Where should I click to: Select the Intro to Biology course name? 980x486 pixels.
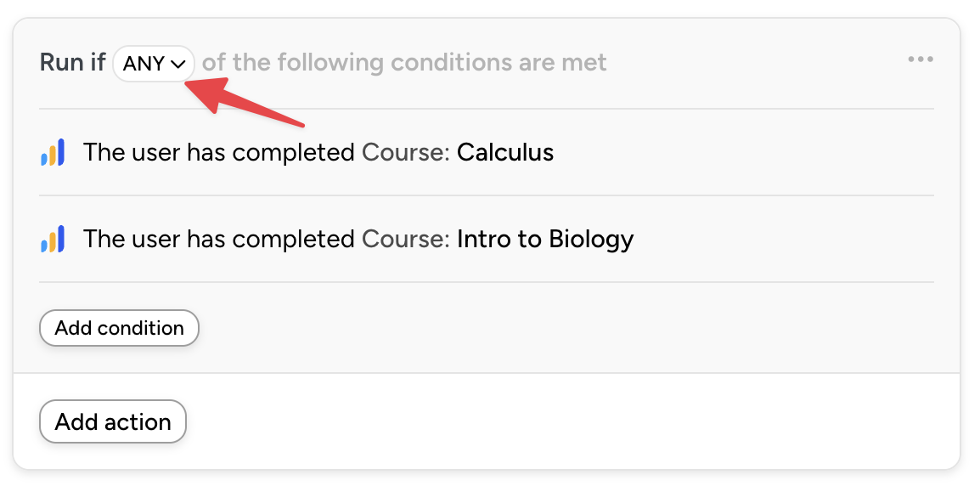point(545,240)
